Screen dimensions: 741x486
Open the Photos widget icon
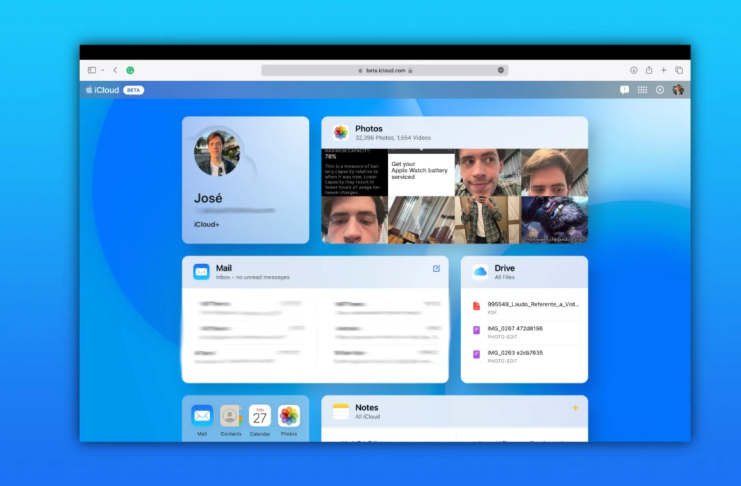340,132
